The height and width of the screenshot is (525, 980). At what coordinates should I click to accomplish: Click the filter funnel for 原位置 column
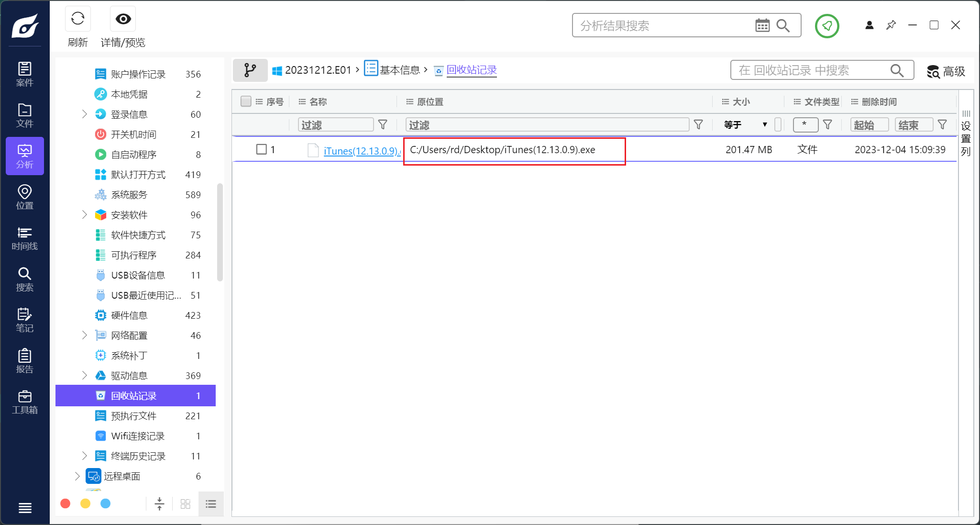(x=698, y=125)
